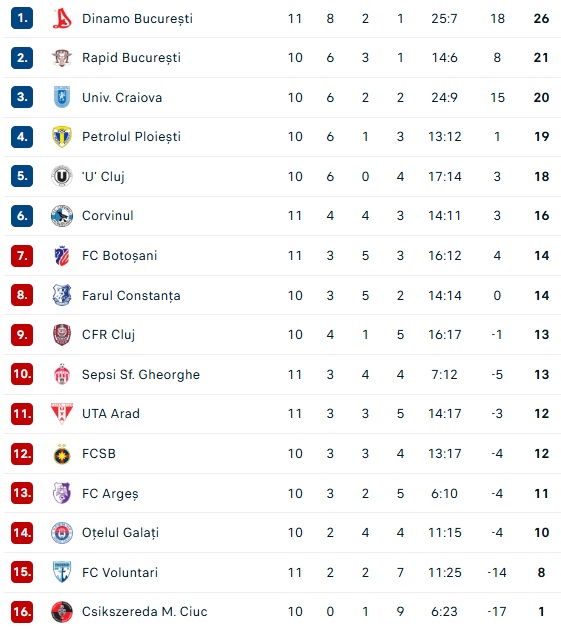Select the UTA Arad triangular crest
561x630 pixels.
62,414
